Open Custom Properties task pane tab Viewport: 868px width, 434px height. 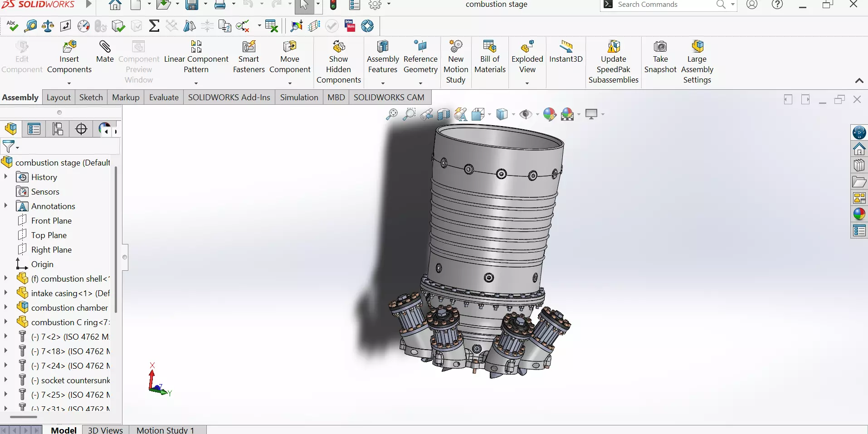point(859,230)
